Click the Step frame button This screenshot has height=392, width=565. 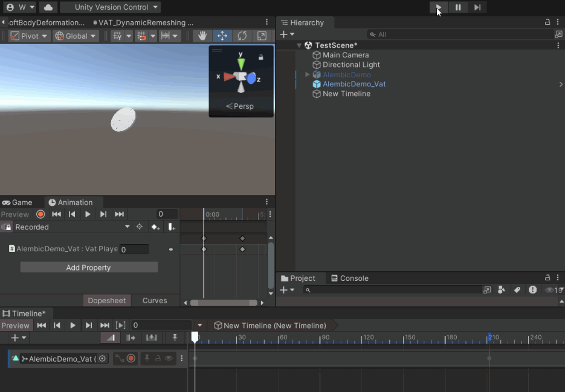[477, 7]
